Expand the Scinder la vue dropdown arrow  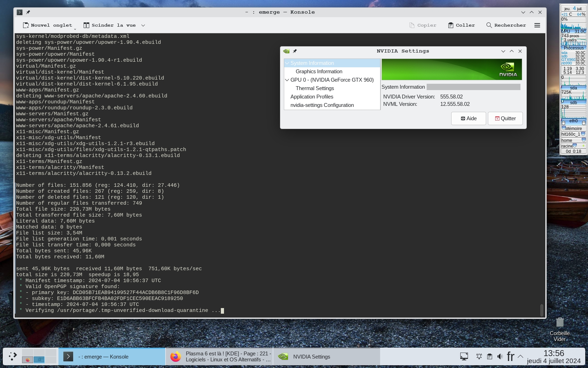[x=143, y=25]
